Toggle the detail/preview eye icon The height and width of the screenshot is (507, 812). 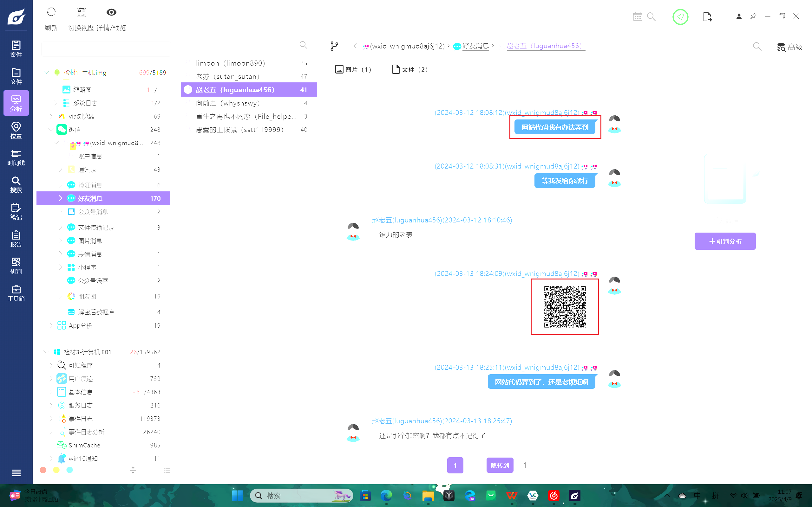(x=111, y=12)
